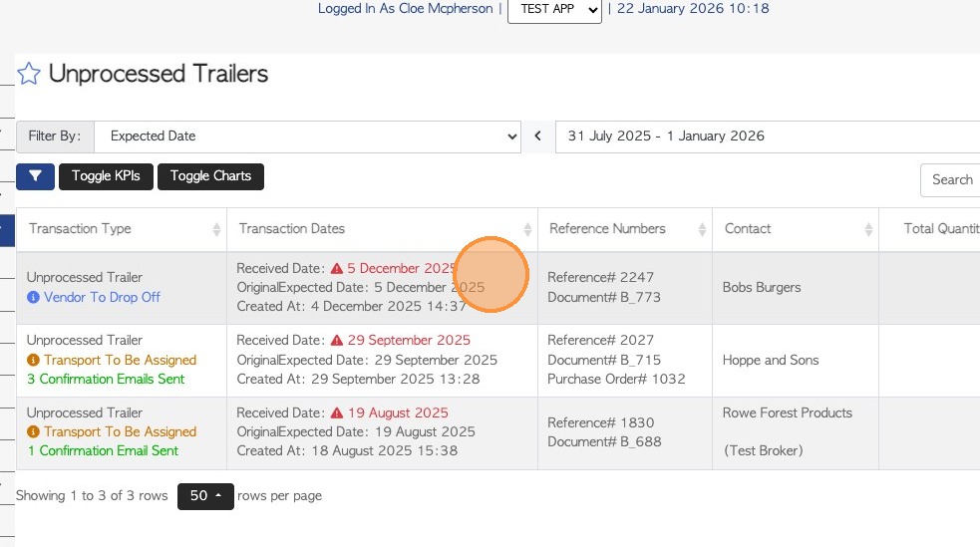Click the info icon beside Vendor To Drop Off
The width and height of the screenshot is (980, 547).
coord(33,297)
